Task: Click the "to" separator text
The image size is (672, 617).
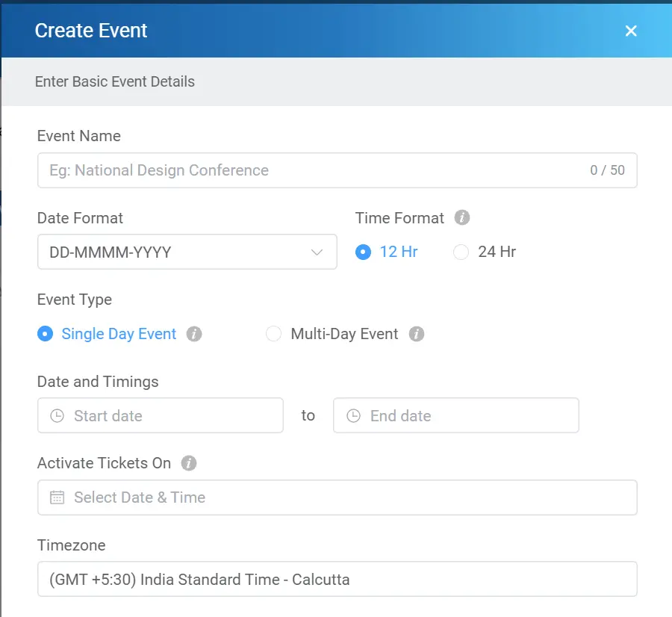Action: [x=308, y=415]
